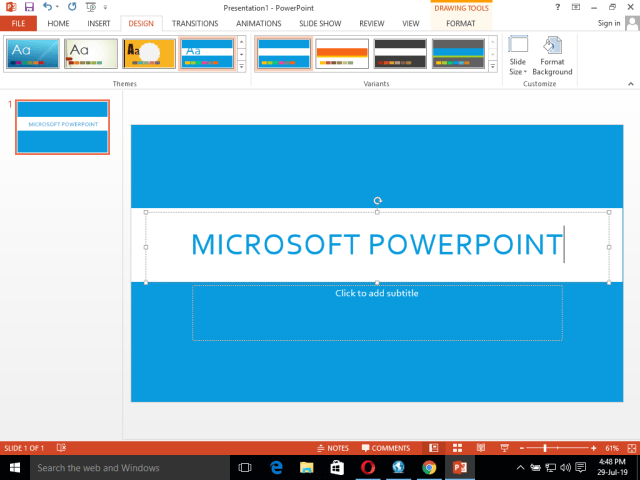This screenshot has height=480, width=640.
Task: Toggle the Notes pane
Action: point(332,448)
